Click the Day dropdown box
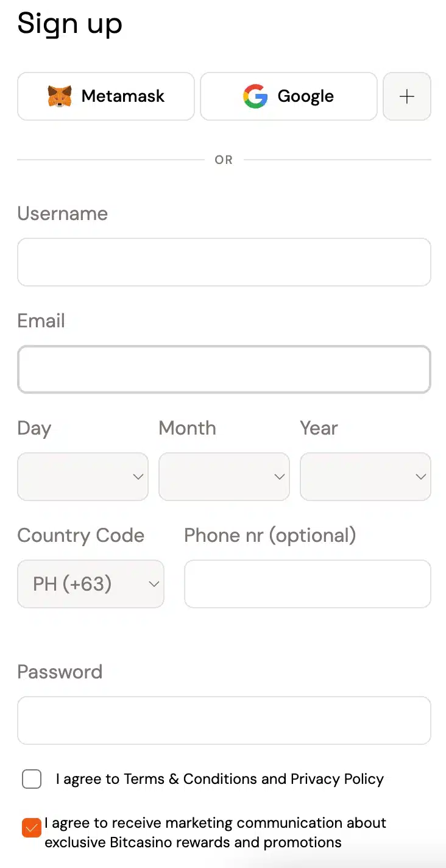The image size is (446, 868). pos(83,477)
